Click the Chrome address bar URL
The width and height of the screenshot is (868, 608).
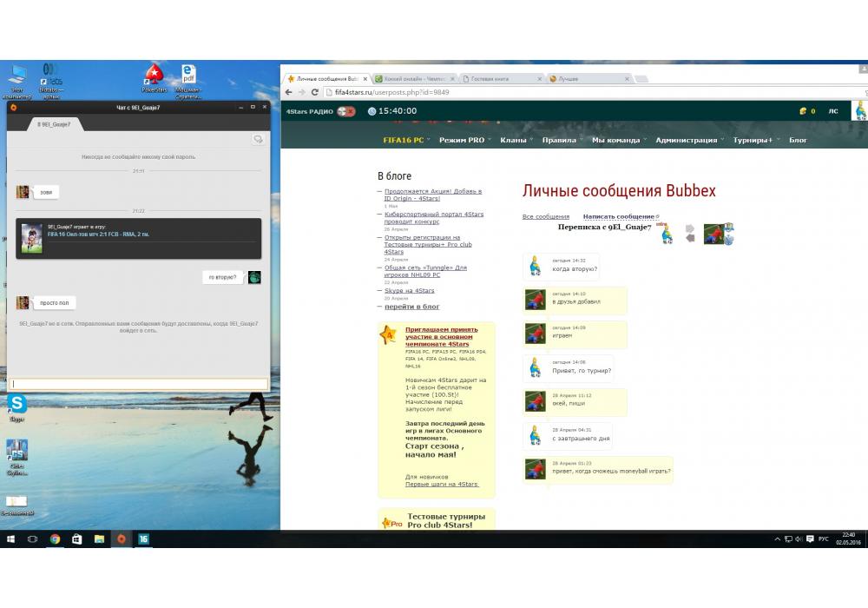click(x=392, y=92)
